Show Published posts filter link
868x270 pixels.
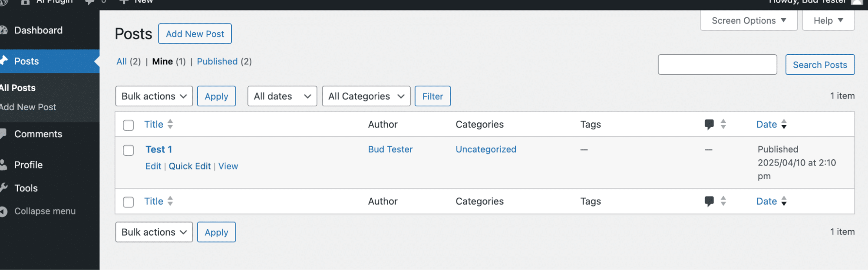pyautogui.click(x=217, y=62)
